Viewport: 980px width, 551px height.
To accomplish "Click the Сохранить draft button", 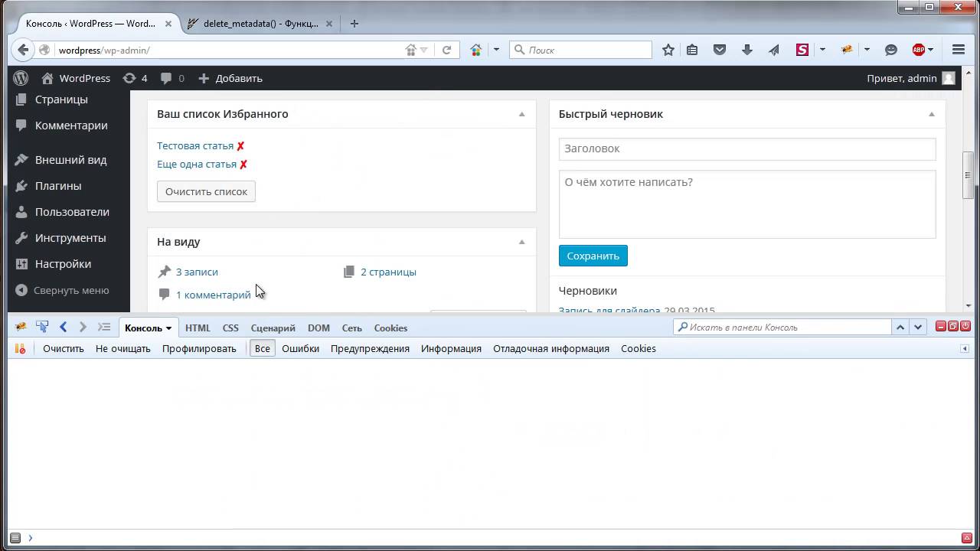I will [x=593, y=256].
